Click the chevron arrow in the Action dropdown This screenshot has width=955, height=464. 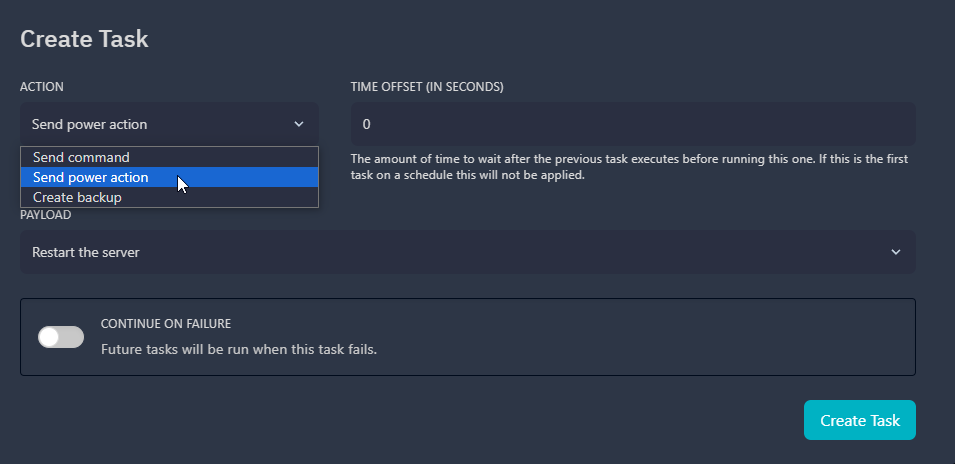click(299, 124)
